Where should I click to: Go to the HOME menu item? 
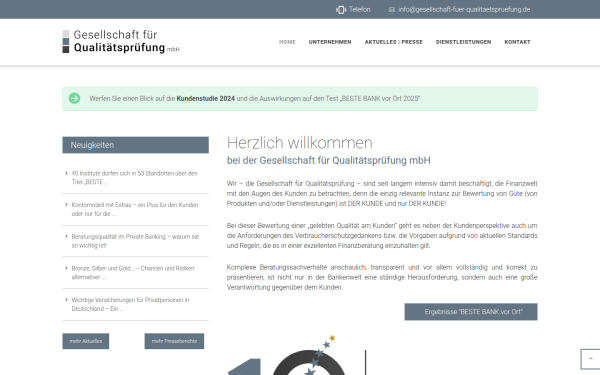(x=287, y=42)
